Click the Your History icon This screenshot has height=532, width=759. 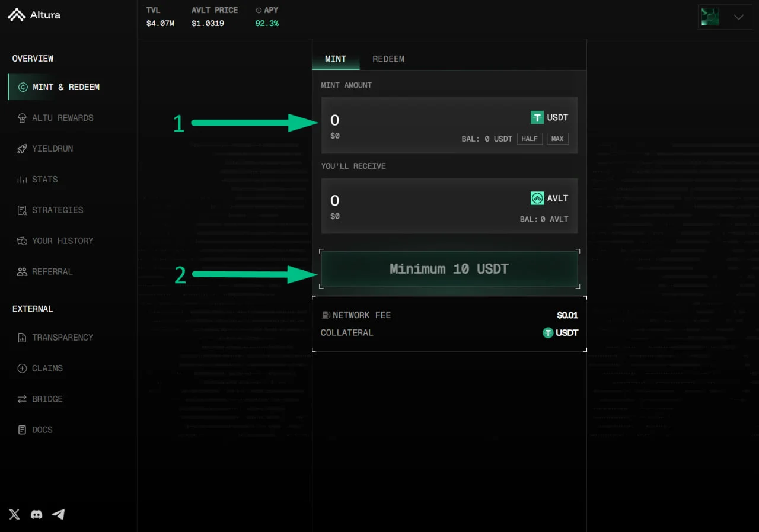(23, 241)
